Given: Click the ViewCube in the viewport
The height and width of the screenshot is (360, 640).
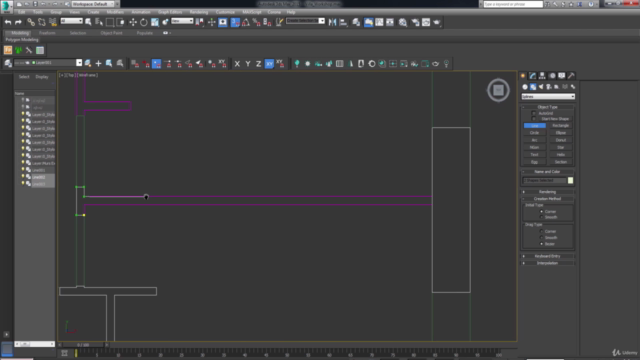Looking at the screenshot, I should (x=498, y=90).
